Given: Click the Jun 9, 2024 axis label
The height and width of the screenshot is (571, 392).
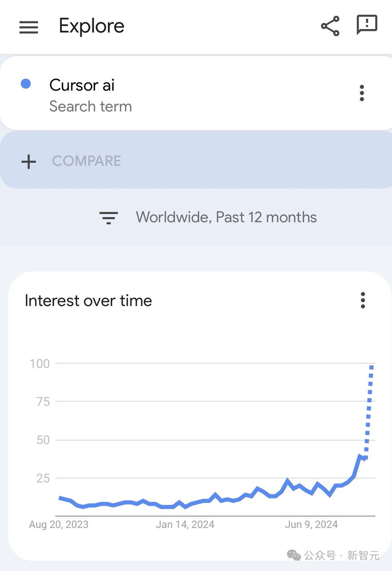Looking at the screenshot, I should [311, 525].
